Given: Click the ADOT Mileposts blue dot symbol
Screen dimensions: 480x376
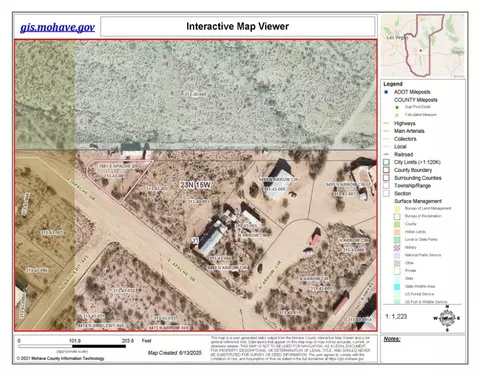Looking at the screenshot, I should 386,92.
